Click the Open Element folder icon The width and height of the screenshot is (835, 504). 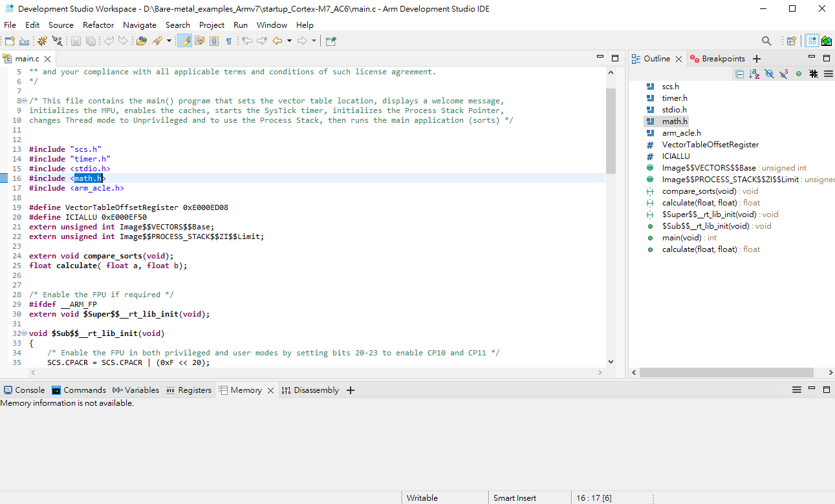tap(141, 41)
